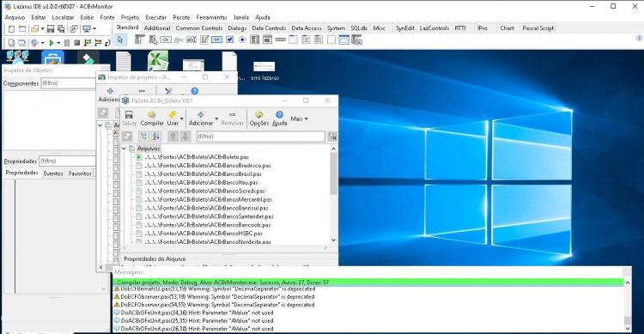644x334 pixels.
Task: Click the package window filter field
Action: pos(260,137)
